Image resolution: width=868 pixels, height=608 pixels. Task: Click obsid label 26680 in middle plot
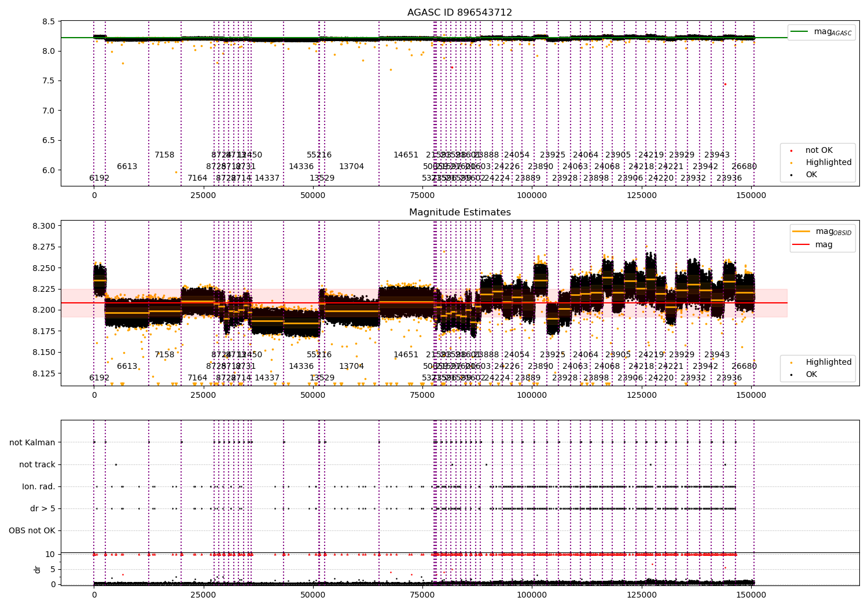coord(744,367)
